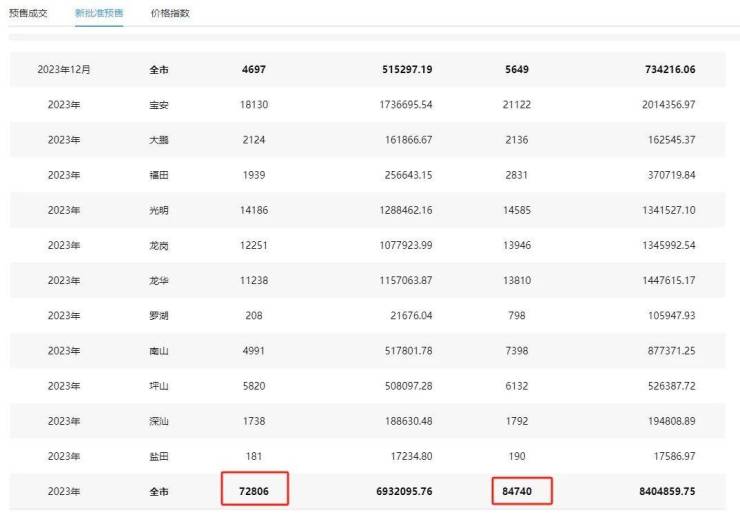Click the value 1077923.99
This screenshot has width=740, height=515.
click(406, 245)
